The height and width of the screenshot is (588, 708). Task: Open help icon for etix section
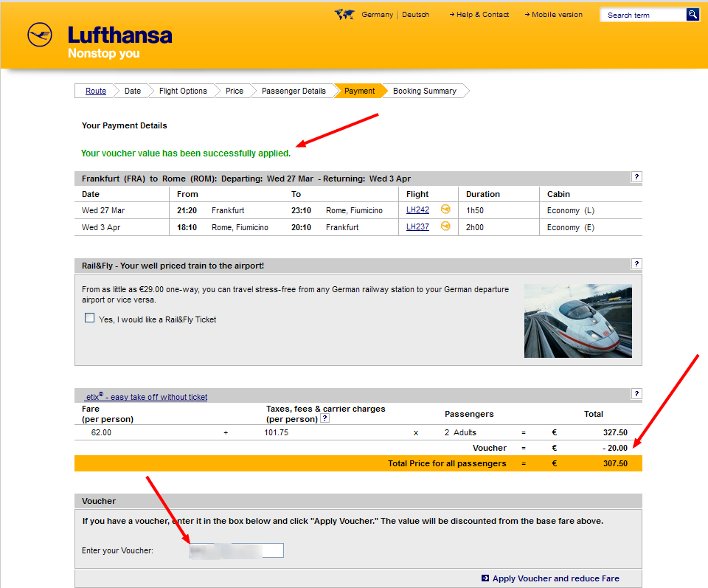tap(636, 394)
